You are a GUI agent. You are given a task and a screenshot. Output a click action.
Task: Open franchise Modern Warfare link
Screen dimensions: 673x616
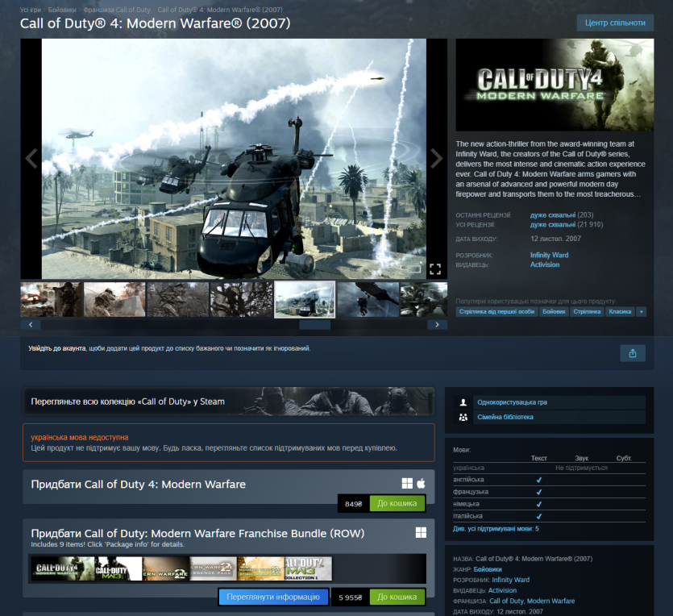coord(550,601)
